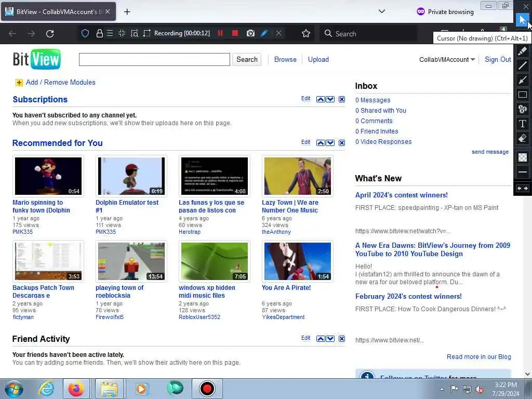Edit the Subscriptions module
Image resolution: width=532 pixels, height=399 pixels.
coord(305,98)
